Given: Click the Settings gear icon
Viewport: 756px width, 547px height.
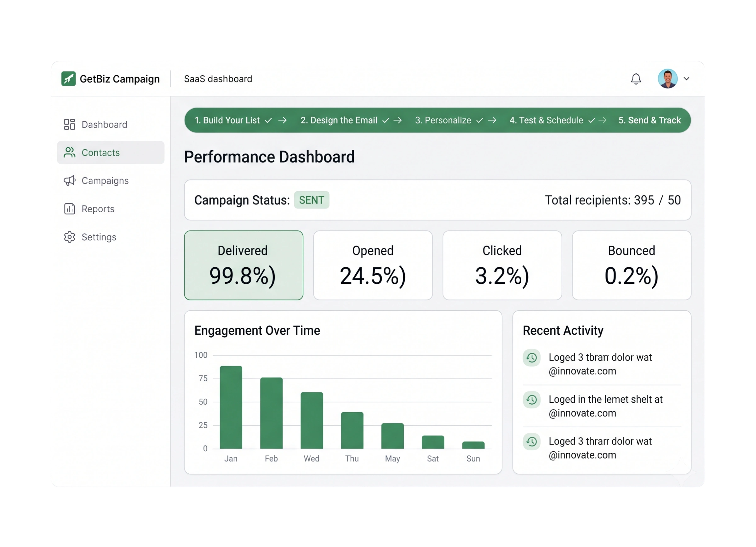Looking at the screenshot, I should pos(69,237).
